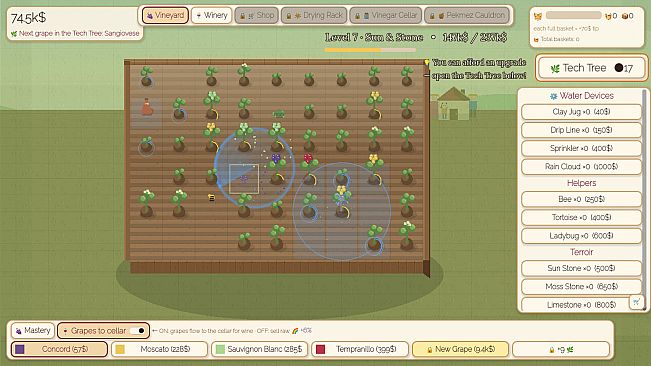The width and height of the screenshot is (651, 366).
Task: Click the farmhouse beside the field
Action: 454,104
